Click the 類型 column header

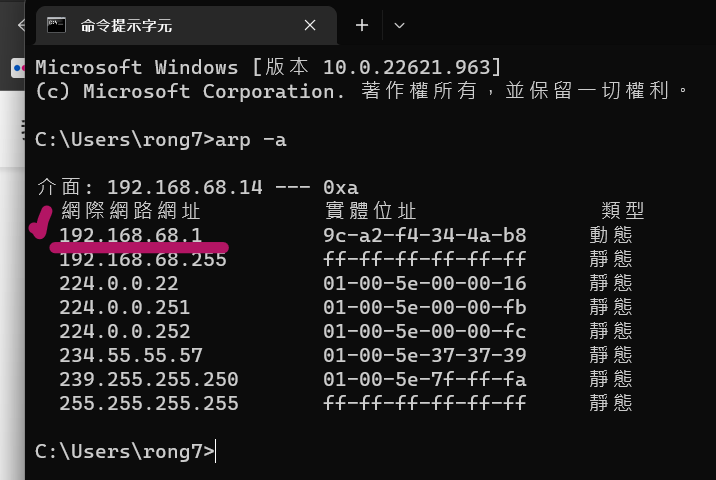tap(623, 211)
